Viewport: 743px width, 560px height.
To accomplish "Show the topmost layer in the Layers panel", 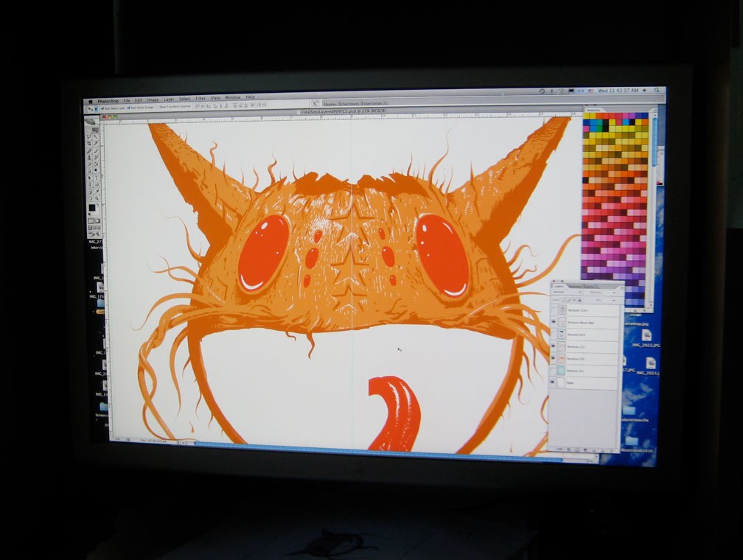I will click(554, 310).
